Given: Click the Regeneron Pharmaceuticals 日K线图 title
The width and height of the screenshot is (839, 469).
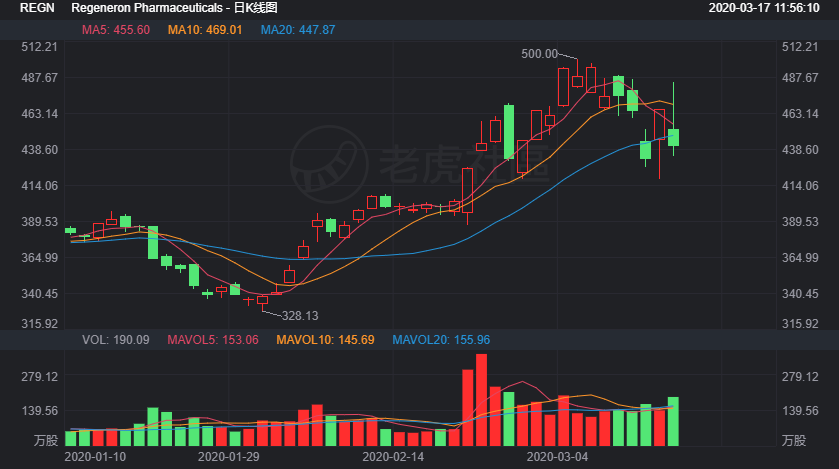Looking at the screenshot, I should (x=174, y=8).
